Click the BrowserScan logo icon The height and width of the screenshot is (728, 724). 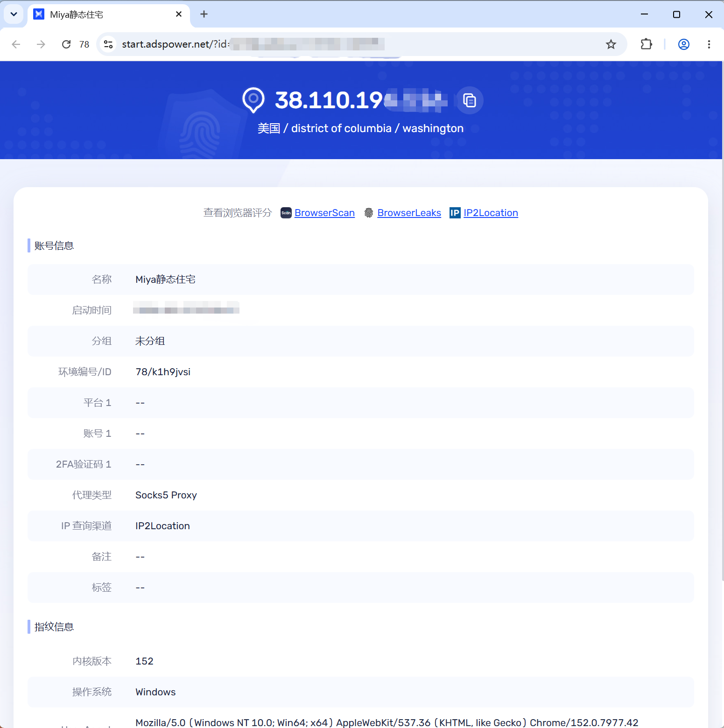(286, 213)
